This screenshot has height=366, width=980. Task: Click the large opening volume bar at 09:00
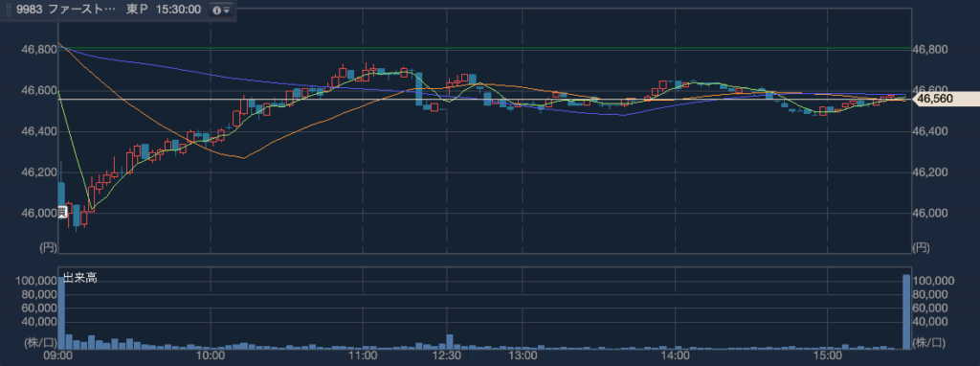[x=61, y=312]
